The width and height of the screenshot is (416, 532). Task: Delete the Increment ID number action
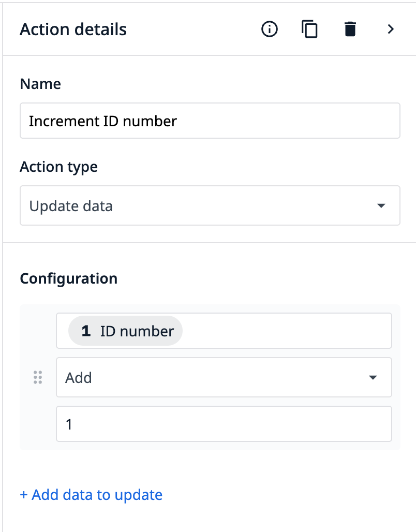pos(350,29)
